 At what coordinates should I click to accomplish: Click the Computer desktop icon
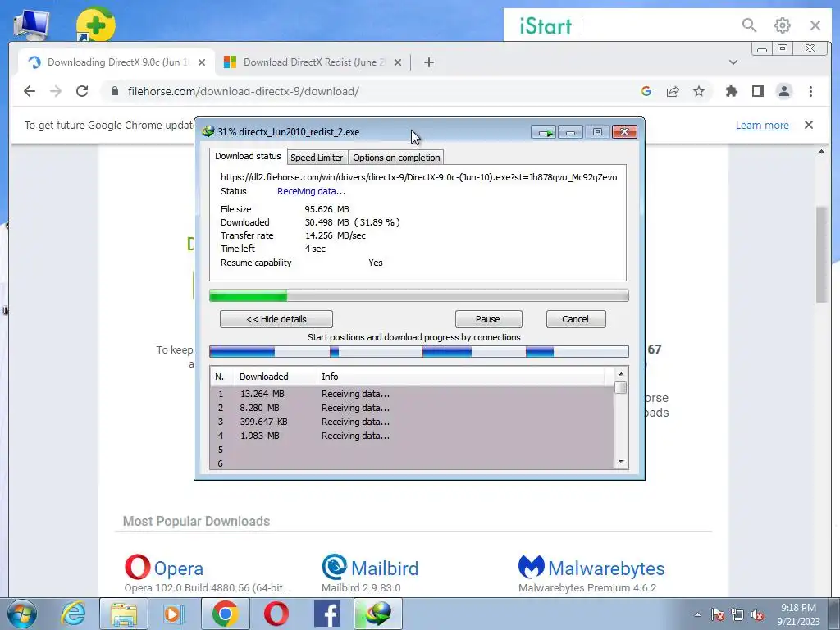32,23
